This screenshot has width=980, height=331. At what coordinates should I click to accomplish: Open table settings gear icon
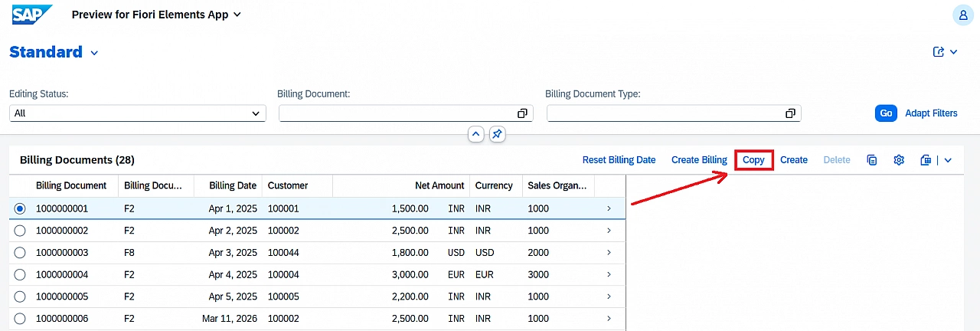point(899,160)
